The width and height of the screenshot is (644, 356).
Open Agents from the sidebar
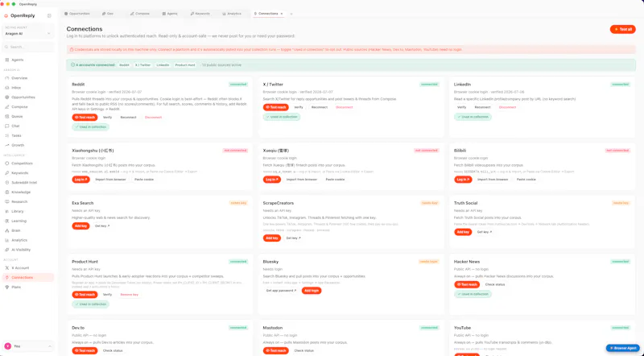(18, 60)
